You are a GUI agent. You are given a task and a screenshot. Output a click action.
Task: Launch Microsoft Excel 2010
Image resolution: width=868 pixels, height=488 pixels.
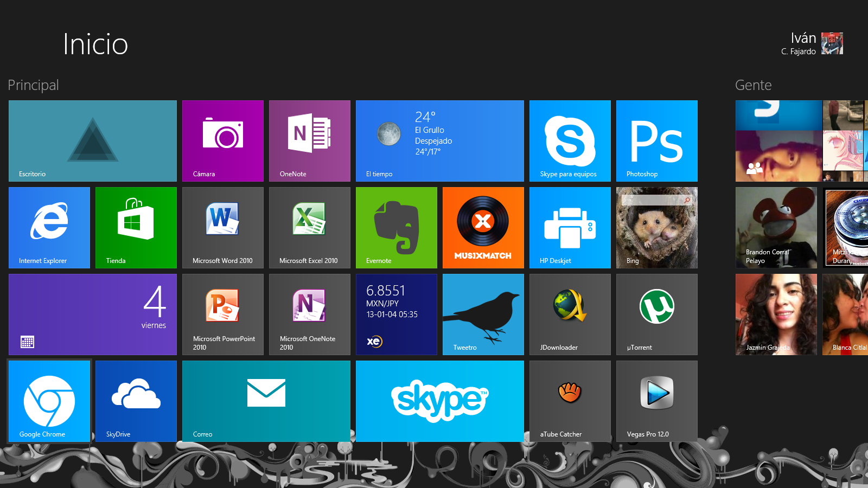[310, 228]
